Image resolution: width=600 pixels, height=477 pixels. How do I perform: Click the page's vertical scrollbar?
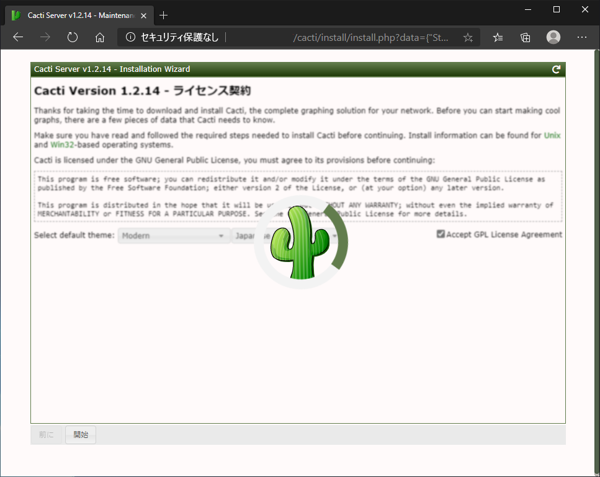click(597, 260)
